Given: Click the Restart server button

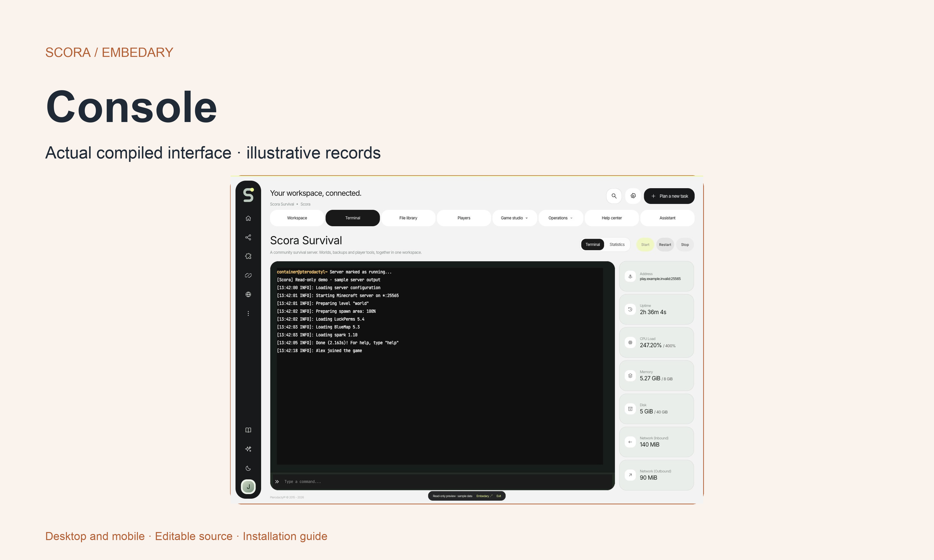Looking at the screenshot, I should tap(665, 245).
